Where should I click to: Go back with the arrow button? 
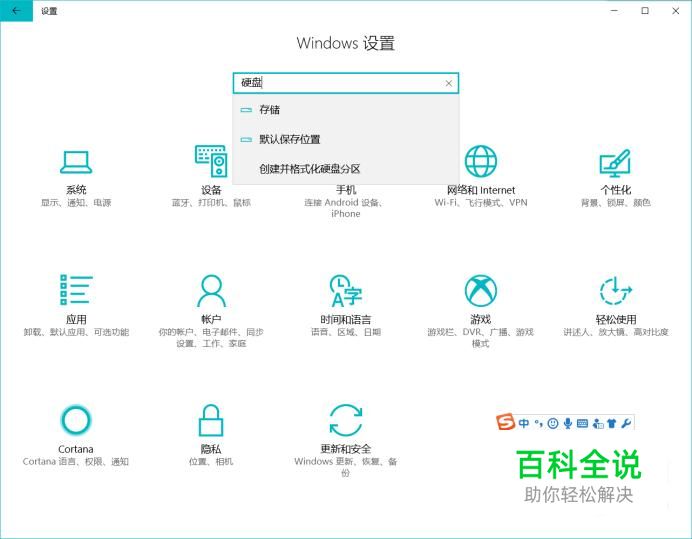tap(16, 11)
